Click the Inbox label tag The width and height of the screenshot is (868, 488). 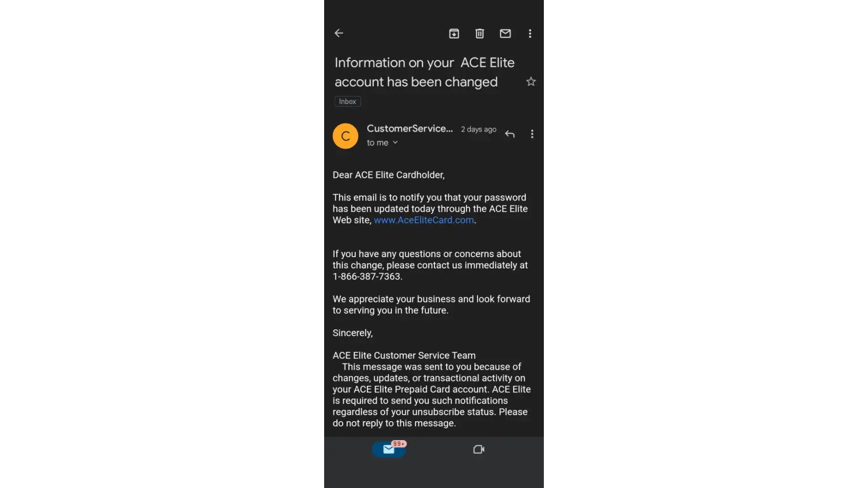coord(348,102)
